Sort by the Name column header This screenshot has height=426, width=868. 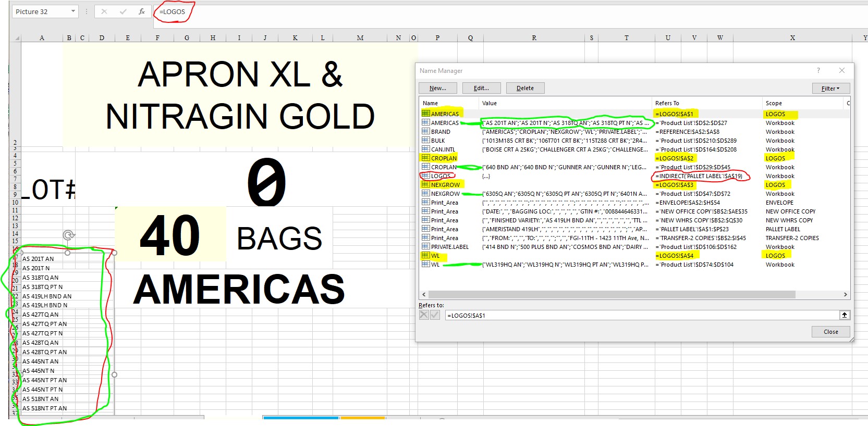click(449, 103)
